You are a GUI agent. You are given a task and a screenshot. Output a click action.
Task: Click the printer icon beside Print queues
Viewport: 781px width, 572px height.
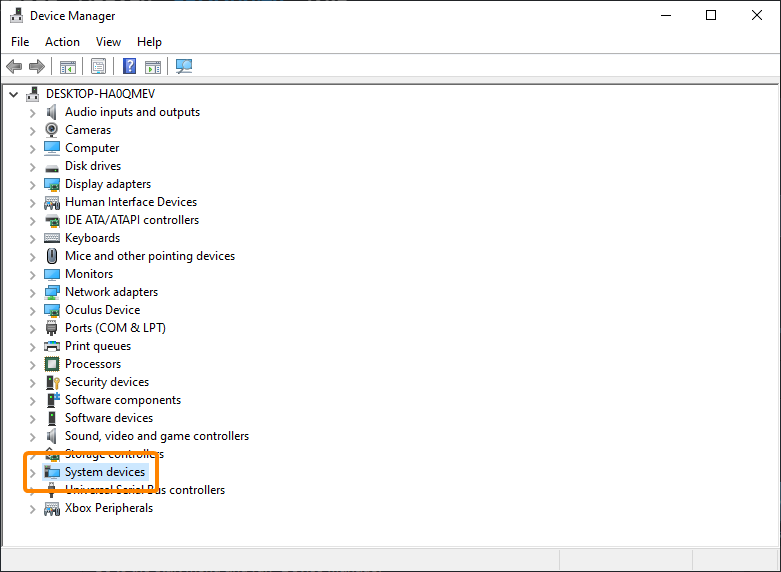pyautogui.click(x=52, y=346)
